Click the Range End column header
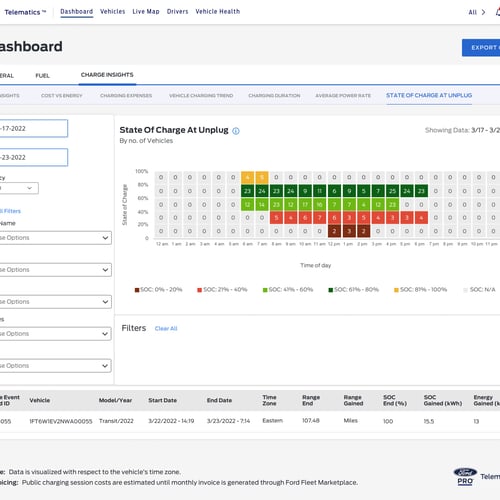 tap(311, 400)
